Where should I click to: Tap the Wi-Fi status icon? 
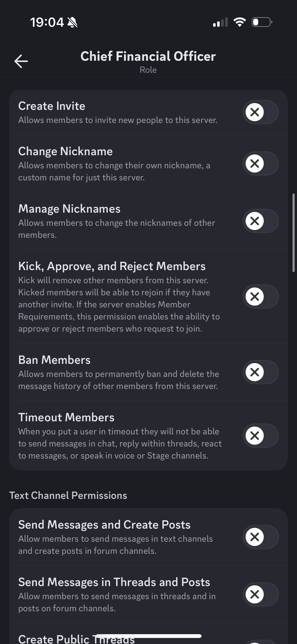pyautogui.click(x=240, y=22)
